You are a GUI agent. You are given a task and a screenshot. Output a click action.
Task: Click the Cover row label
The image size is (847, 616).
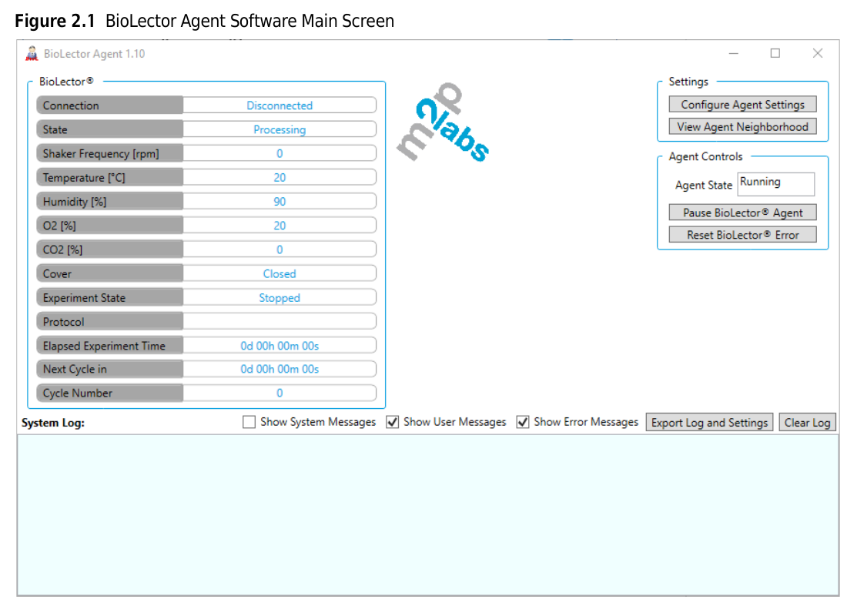tap(109, 273)
